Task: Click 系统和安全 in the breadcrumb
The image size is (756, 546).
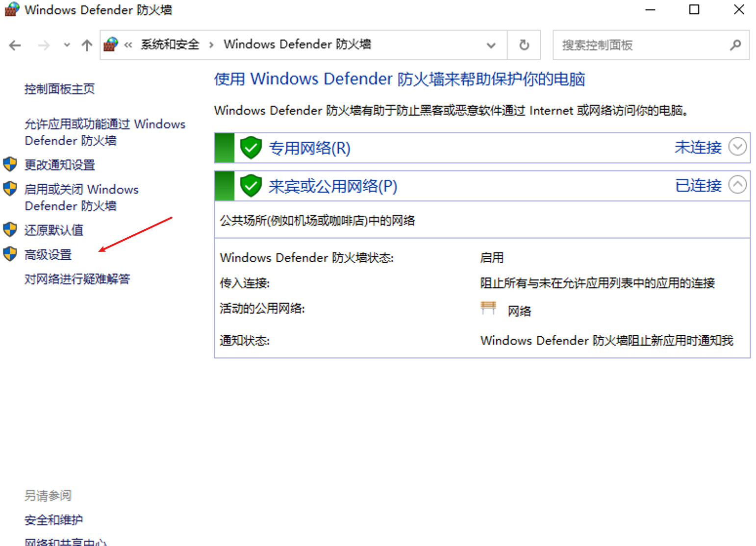Action: point(170,45)
